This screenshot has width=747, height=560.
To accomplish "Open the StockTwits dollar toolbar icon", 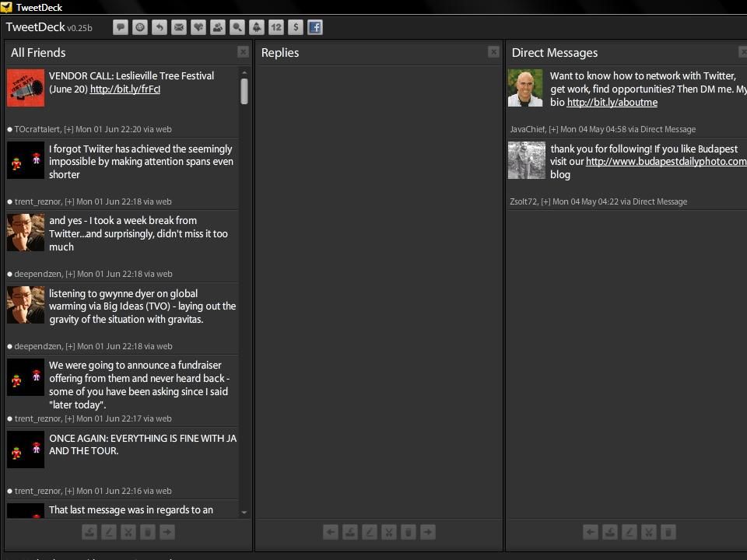I will click(296, 27).
